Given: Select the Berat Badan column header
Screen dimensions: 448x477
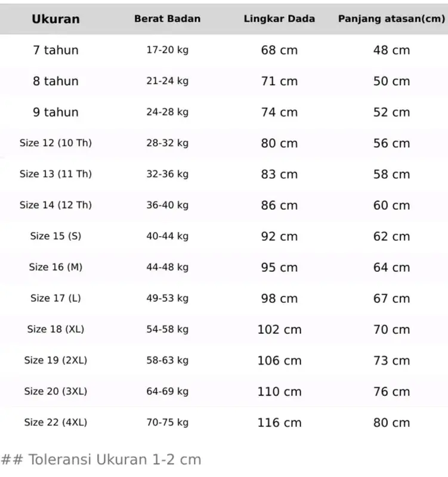Looking at the screenshot, I should click(168, 19).
